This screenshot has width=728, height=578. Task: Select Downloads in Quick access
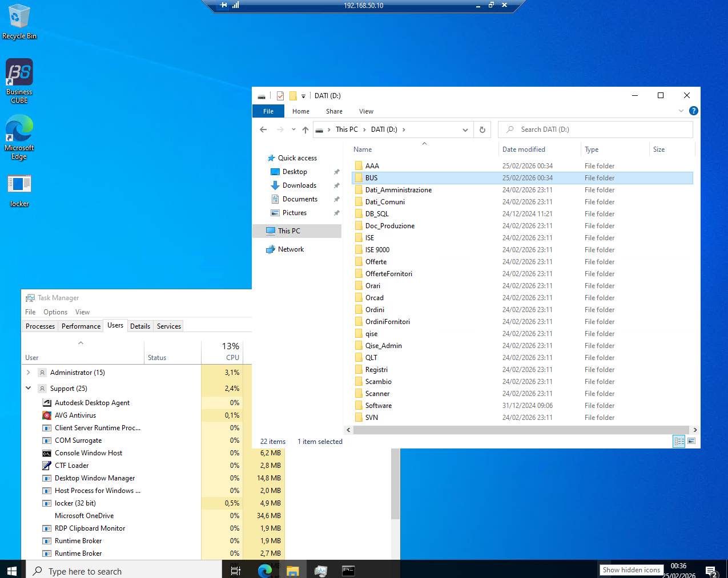pyautogui.click(x=299, y=185)
